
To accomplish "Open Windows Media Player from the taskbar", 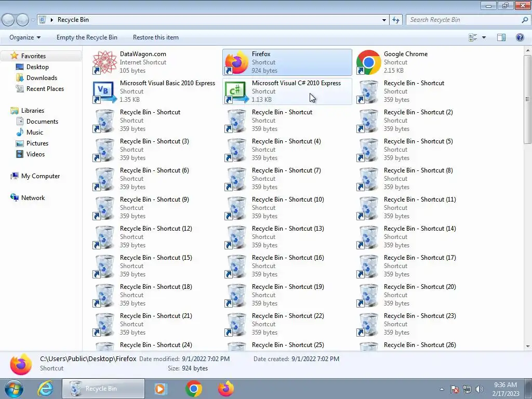I will click(x=160, y=389).
